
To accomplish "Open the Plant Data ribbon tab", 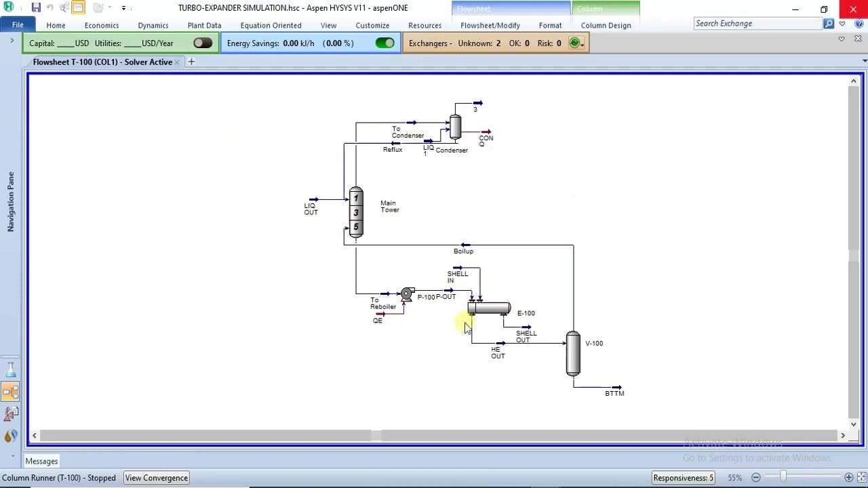I will (x=204, y=25).
